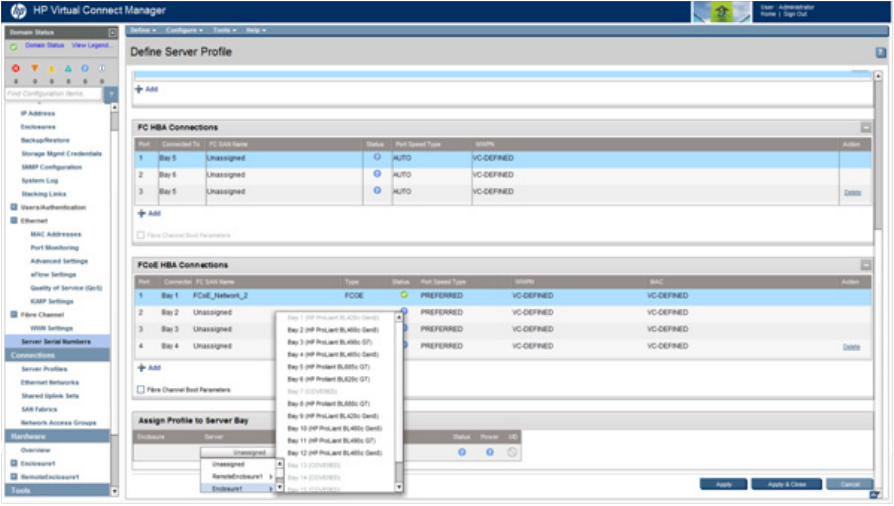Delete FC HBA connection port 3

click(x=852, y=192)
